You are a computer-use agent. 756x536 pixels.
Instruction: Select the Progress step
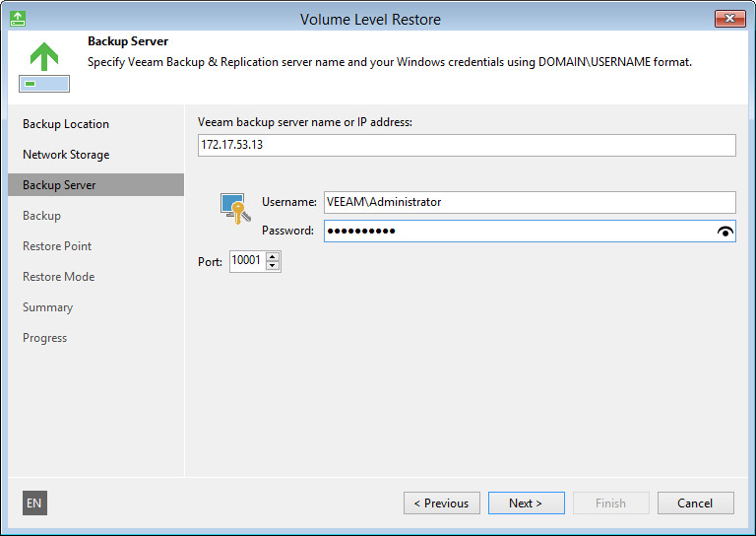44,338
